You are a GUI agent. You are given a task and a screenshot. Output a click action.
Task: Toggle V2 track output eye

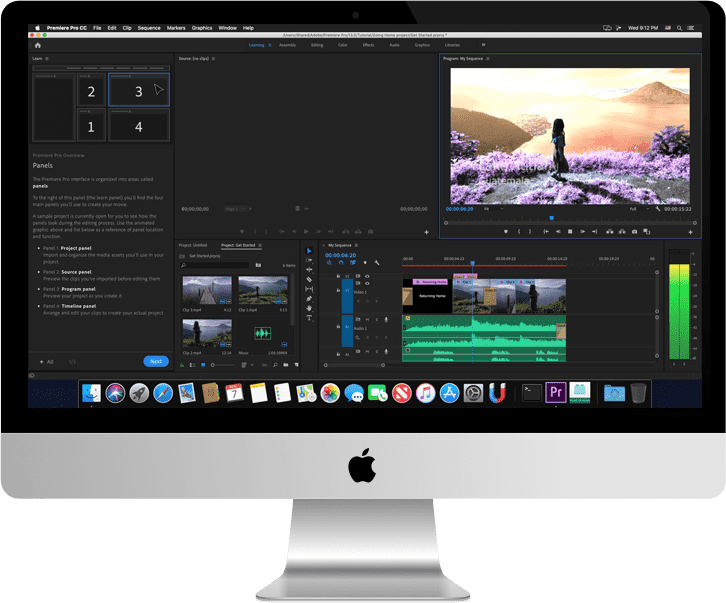click(x=367, y=276)
